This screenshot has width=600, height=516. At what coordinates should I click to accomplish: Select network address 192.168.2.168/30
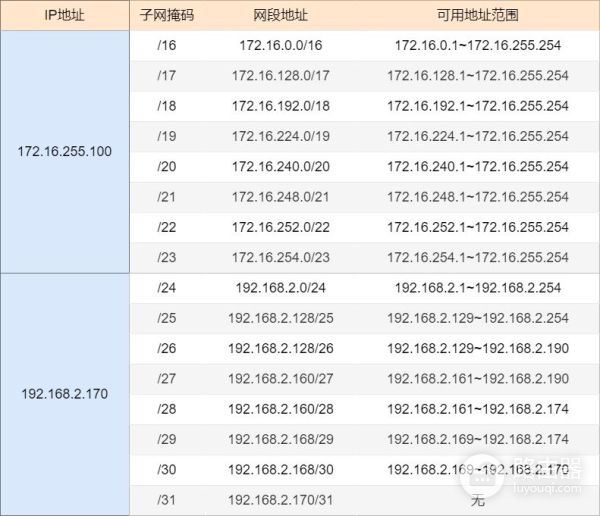click(x=281, y=469)
